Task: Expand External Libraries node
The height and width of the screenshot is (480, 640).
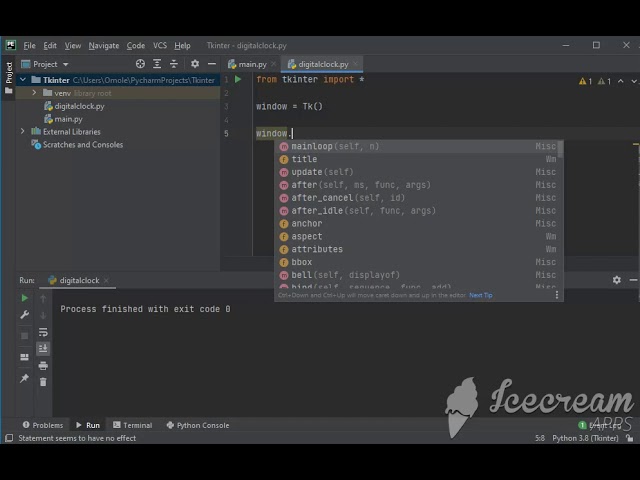Action: (23, 131)
